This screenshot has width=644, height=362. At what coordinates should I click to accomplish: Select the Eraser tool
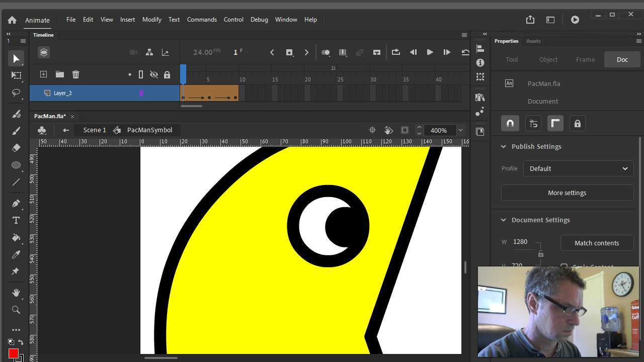16,147
